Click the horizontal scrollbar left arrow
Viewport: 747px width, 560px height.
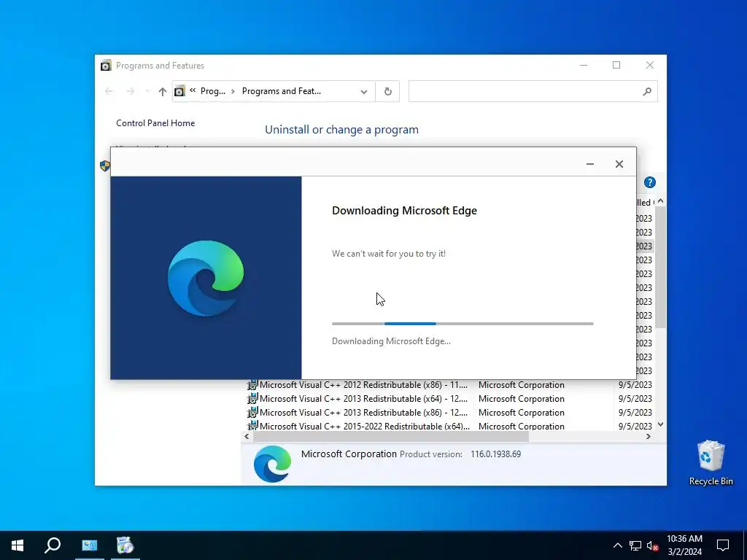247,436
